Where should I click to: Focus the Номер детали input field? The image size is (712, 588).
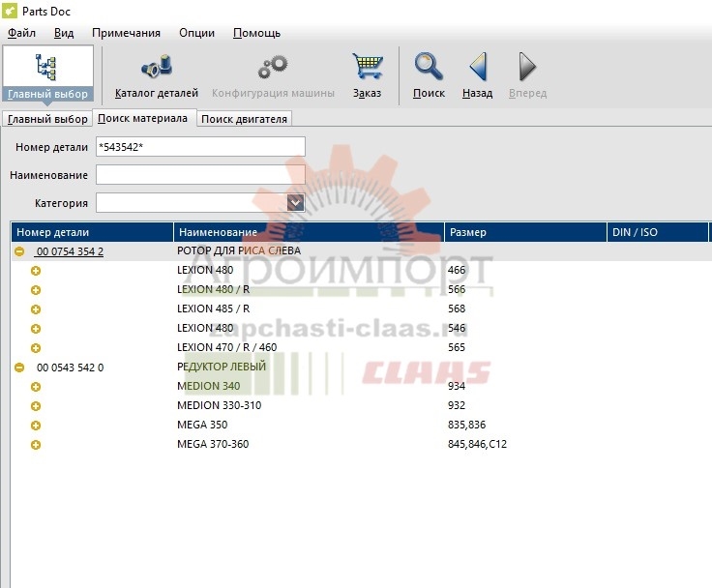pos(200,147)
